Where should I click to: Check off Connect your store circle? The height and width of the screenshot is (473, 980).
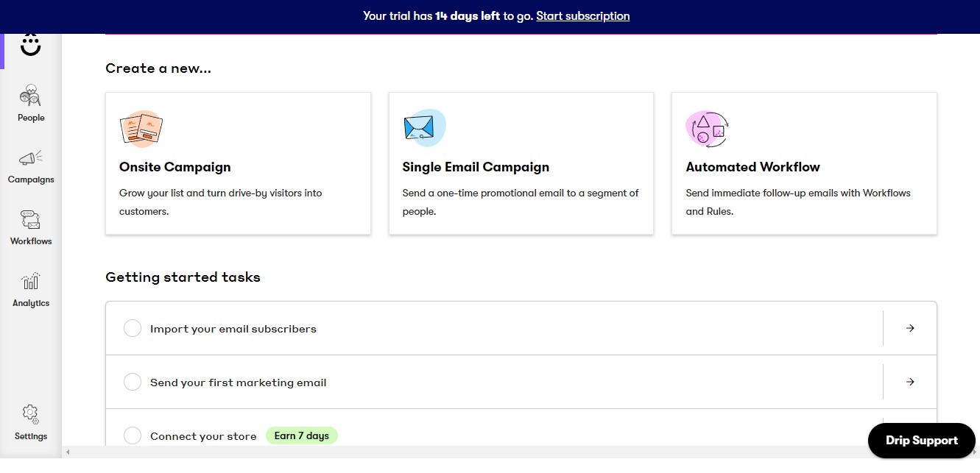point(133,435)
